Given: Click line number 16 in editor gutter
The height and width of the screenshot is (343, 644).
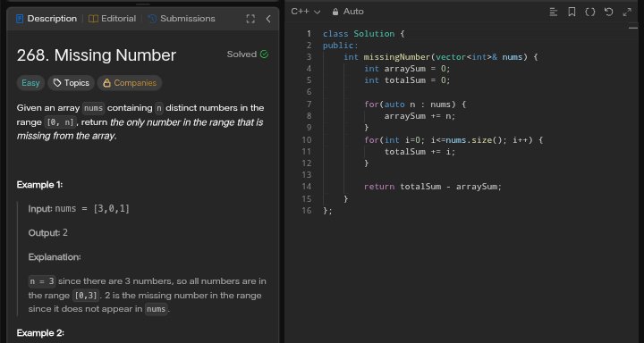Looking at the screenshot, I should click(307, 211).
